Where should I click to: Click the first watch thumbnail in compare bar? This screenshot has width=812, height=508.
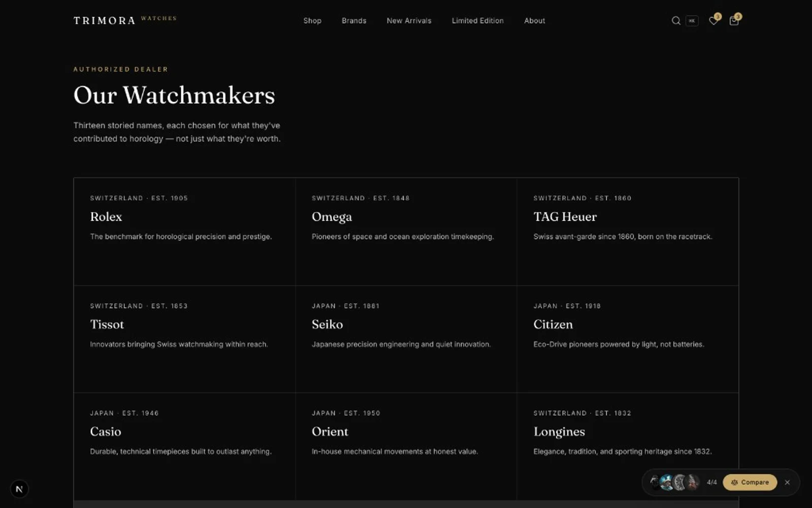655,482
